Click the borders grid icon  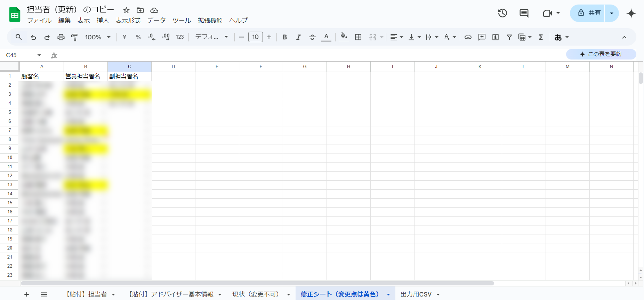358,37
